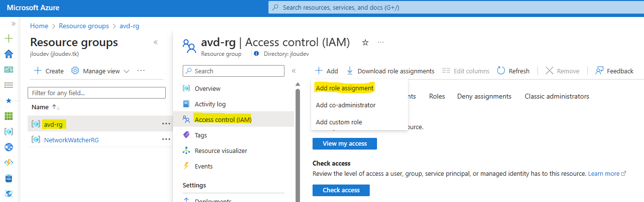Focus the resource menu Search box

[234, 71]
